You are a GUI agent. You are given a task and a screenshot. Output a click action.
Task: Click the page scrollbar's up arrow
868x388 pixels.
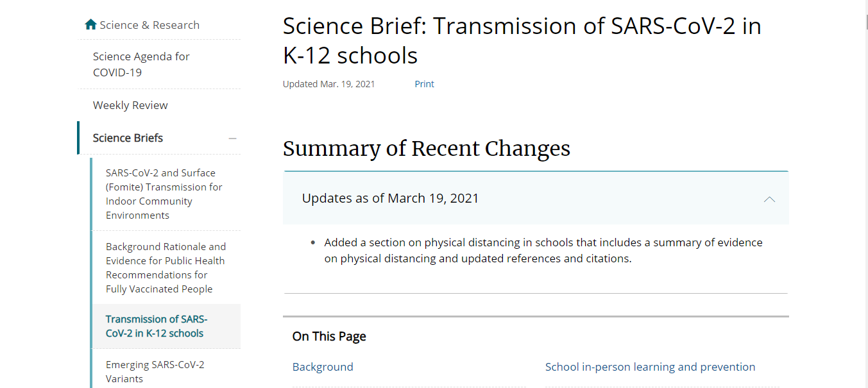click(863, 4)
